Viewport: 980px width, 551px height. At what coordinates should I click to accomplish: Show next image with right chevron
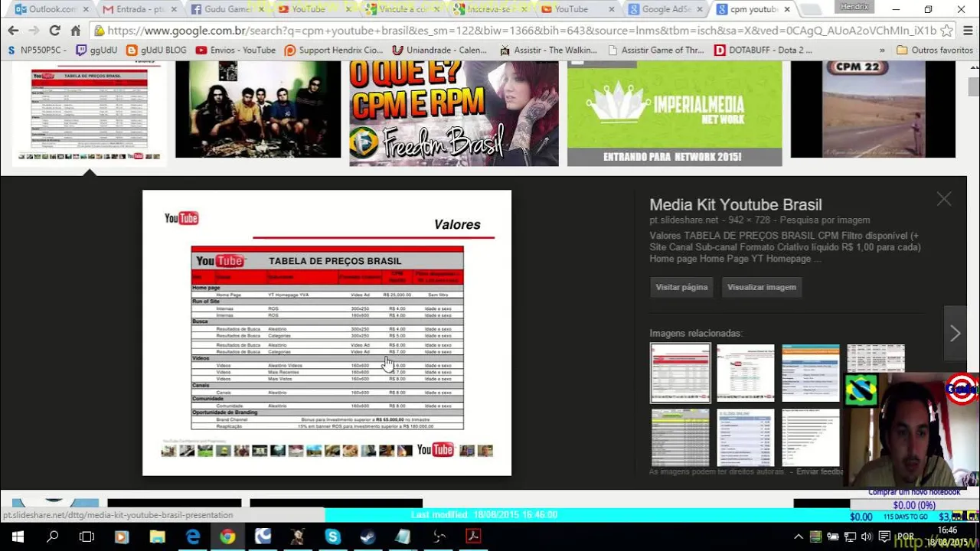point(955,334)
